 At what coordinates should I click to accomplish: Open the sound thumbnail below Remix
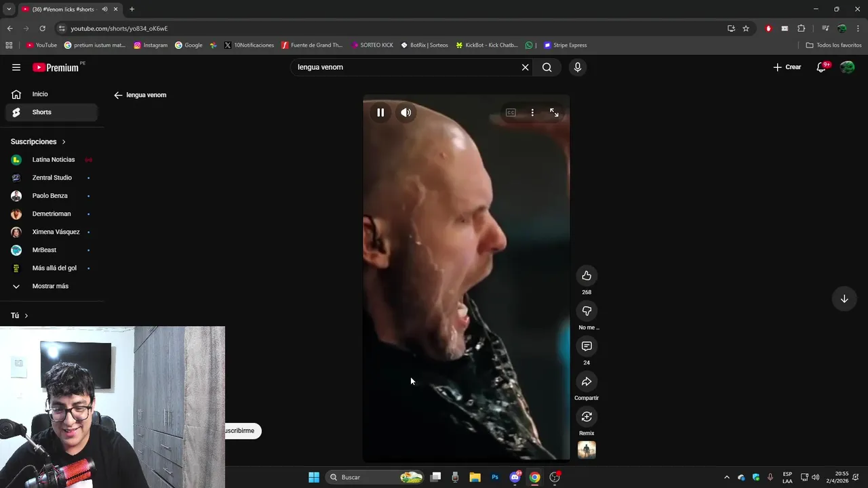pyautogui.click(x=587, y=450)
